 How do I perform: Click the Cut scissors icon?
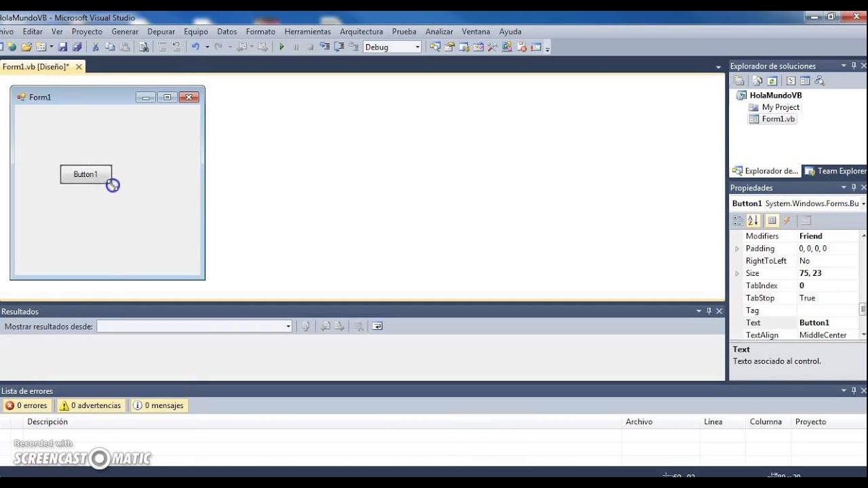click(96, 47)
